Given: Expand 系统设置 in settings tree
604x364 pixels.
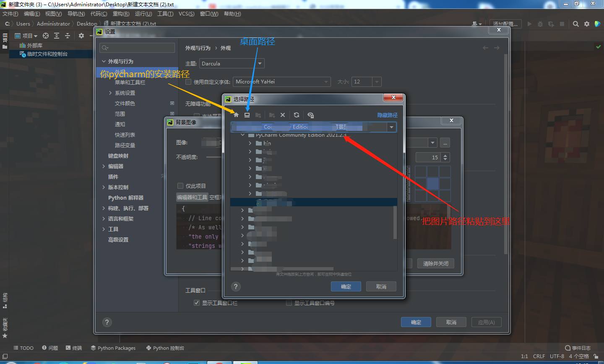Looking at the screenshot, I should point(110,93).
